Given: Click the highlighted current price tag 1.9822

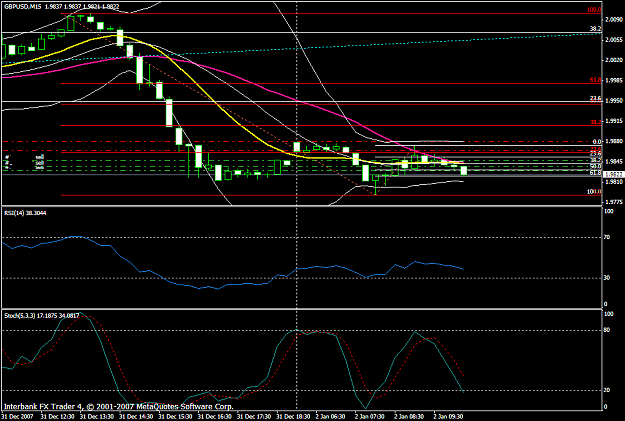Looking at the screenshot, I should [x=614, y=175].
